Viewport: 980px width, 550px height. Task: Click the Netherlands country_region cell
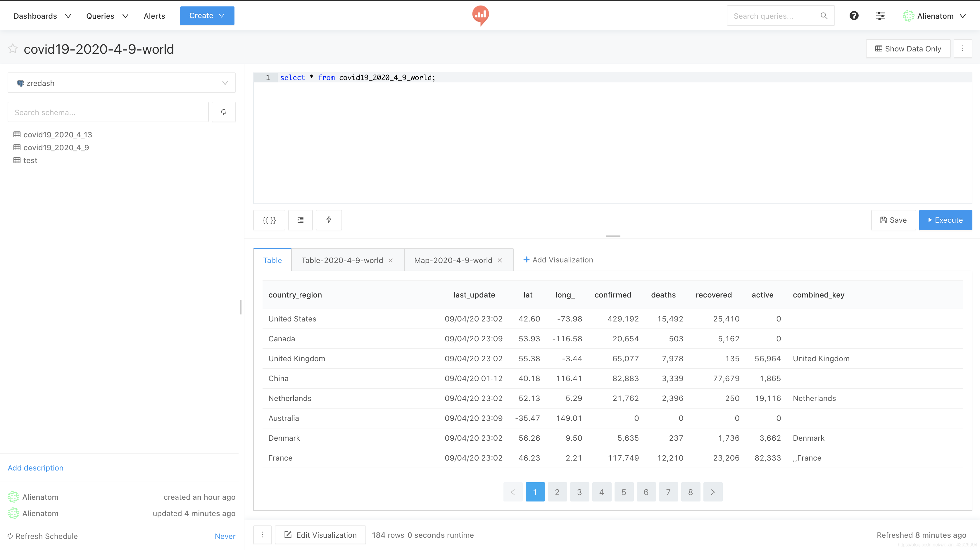290,398
